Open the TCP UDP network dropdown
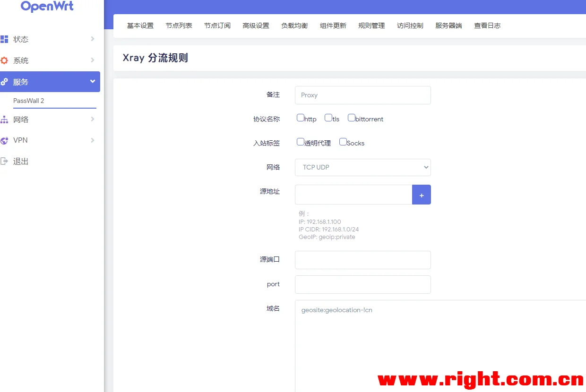This screenshot has width=586, height=392. coord(362,167)
